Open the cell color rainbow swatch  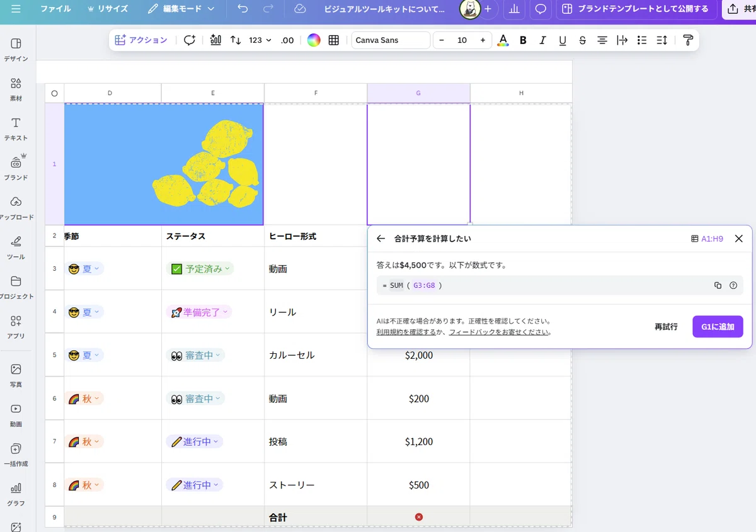point(314,40)
